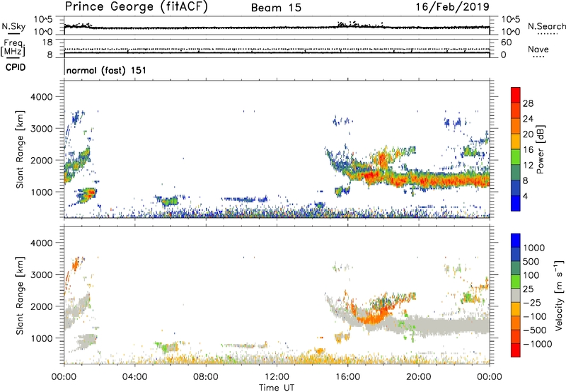Select the 'CPID' row label

click(x=16, y=67)
